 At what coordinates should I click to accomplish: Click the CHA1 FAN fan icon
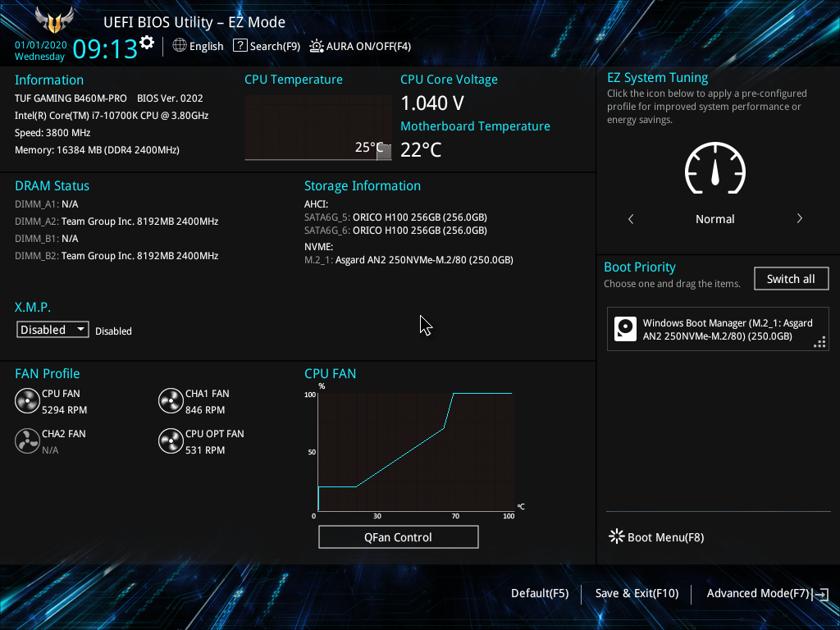tap(171, 400)
